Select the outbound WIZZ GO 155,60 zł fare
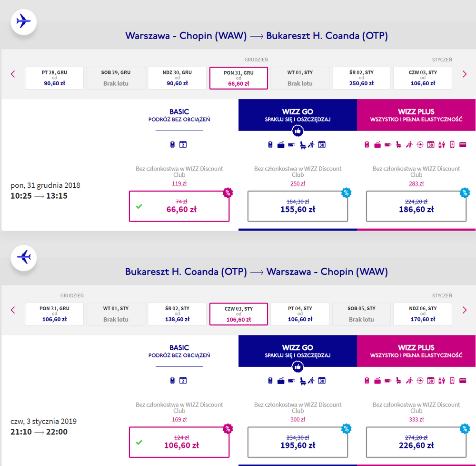 point(297,206)
